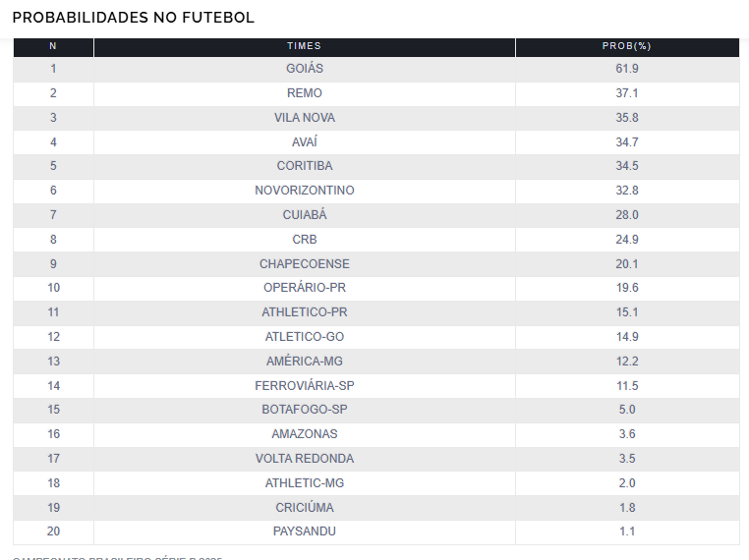Click NOVORIZONTINO in the teams column
This screenshot has width=749, height=560.
(304, 191)
